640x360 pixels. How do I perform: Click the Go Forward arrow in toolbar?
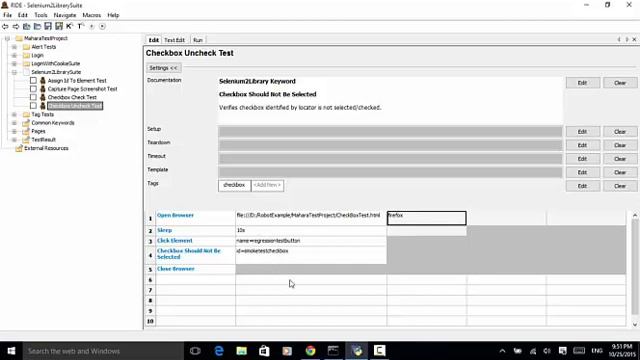[16, 26]
